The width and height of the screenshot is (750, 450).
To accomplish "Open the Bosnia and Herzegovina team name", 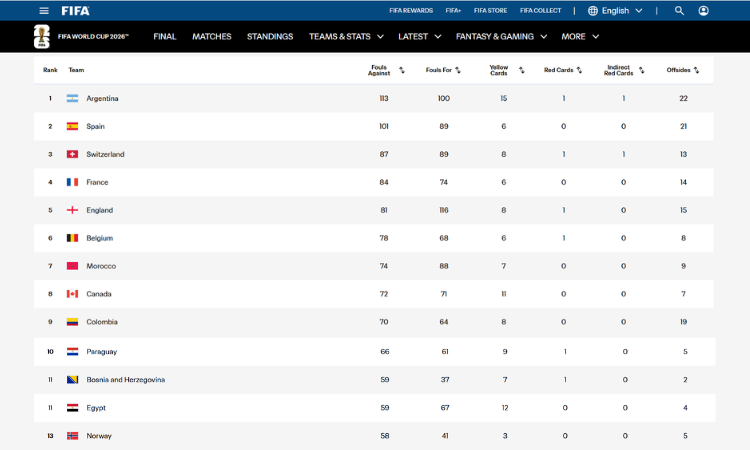I will click(126, 380).
